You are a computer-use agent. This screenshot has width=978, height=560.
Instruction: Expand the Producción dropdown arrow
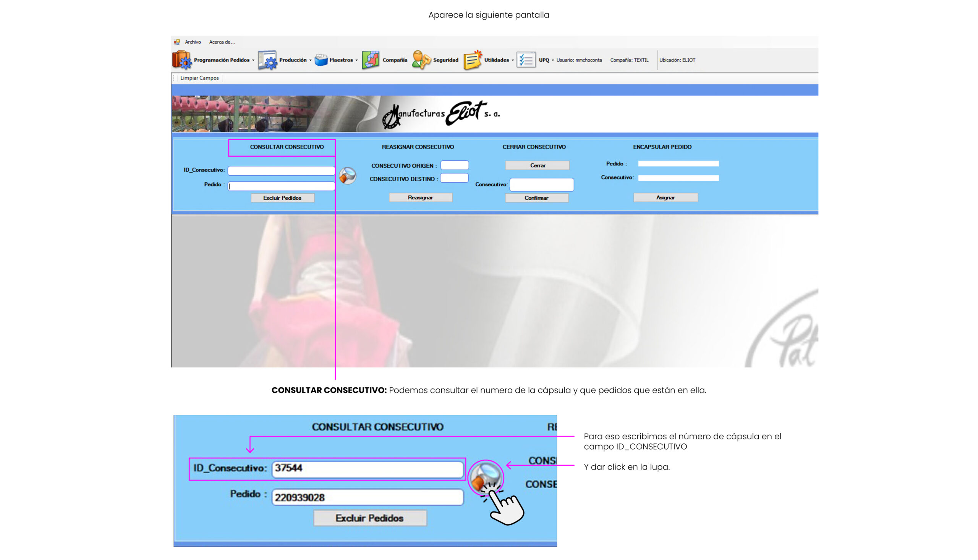click(310, 60)
